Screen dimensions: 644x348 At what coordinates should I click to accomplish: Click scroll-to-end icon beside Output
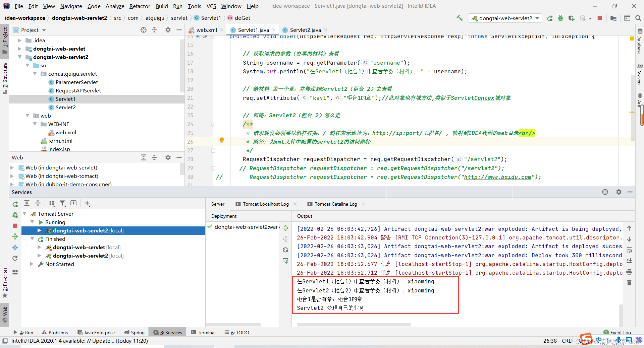[x=629, y=261]
